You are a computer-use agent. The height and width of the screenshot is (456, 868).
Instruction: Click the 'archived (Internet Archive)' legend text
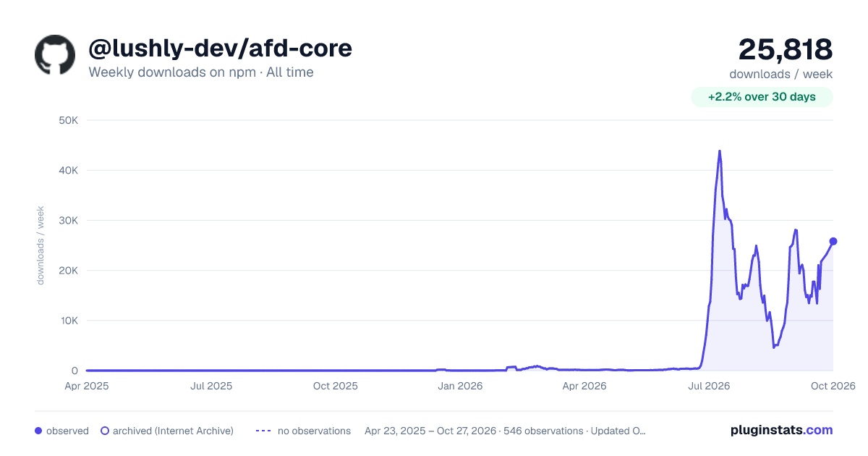tap(173, 431)
